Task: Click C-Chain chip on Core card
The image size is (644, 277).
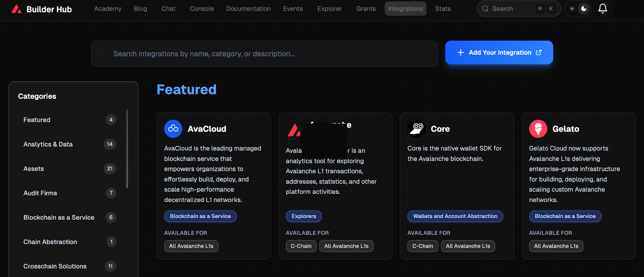Action: coord(423,246)
